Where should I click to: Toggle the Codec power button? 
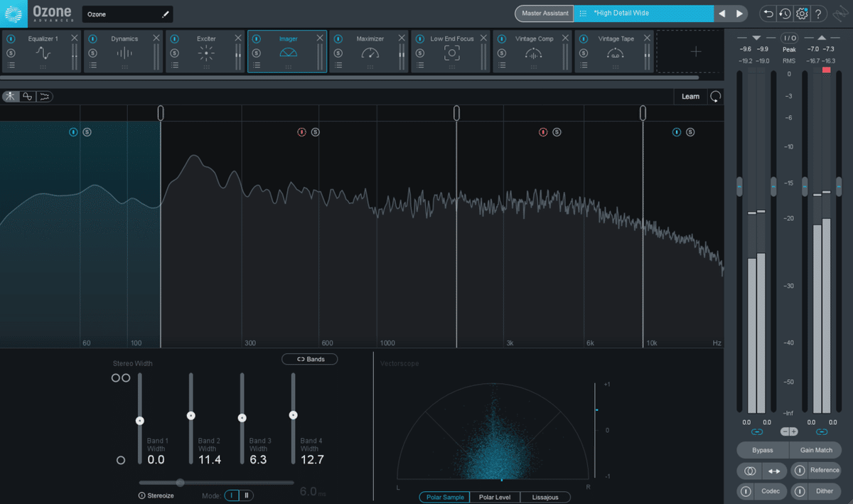[x=746, y=491]
